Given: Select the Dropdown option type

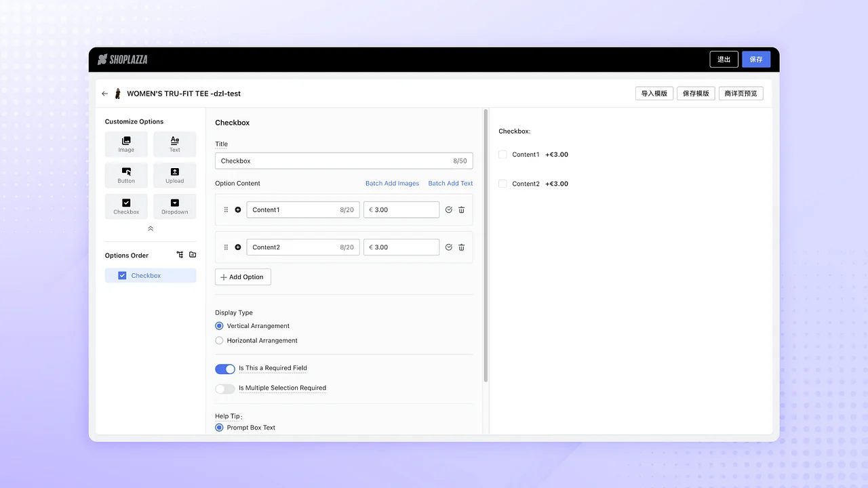Looking at the screenshot, I should pos(174,206).
